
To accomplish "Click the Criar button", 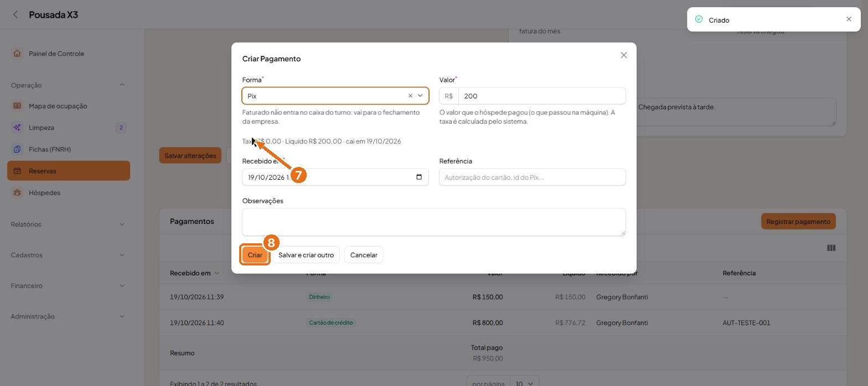I will tap(255, 255).
